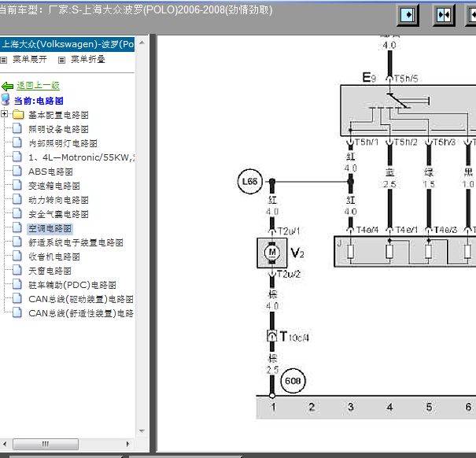Click 菜单折叠 to collapse menu
Screen dimensions: 476x458
click(x=88, y=59)
